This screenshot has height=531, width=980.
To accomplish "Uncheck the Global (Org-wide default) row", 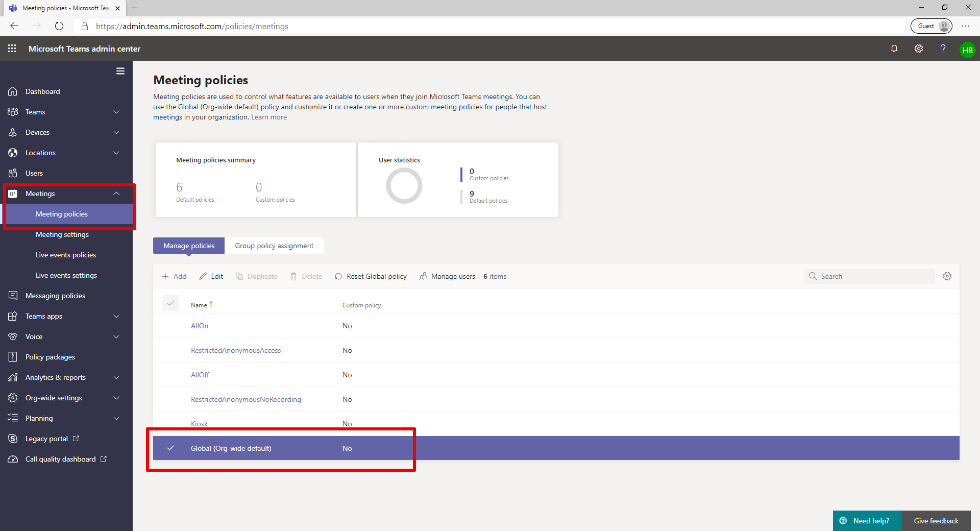I will (170, 448).
